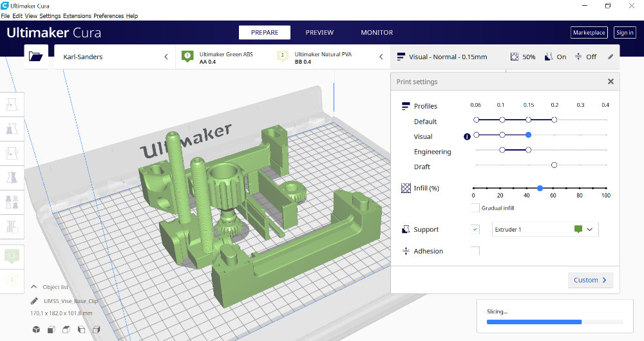The image size is (644, 341).
Task: Open file with the folder icon
Action: pos(35,57)
